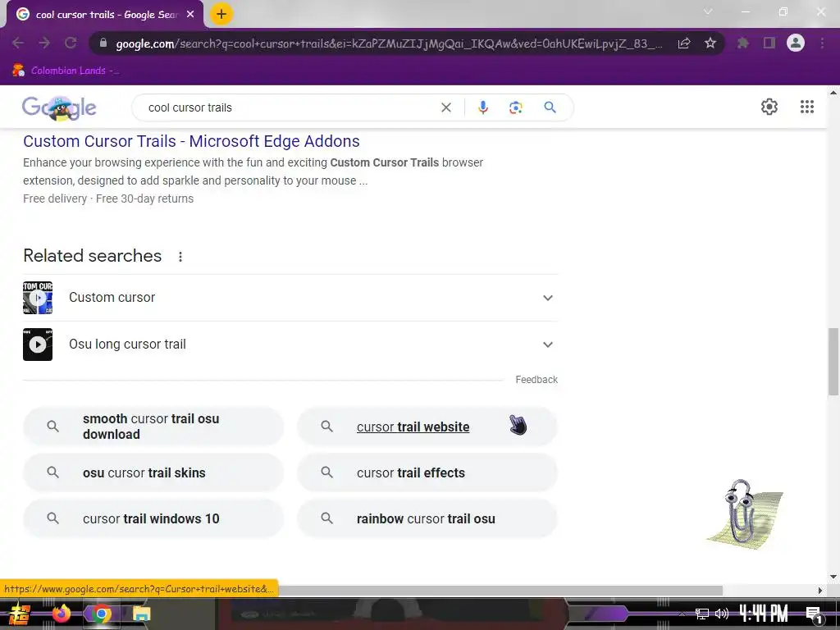This screenshot has height=630, width=840.
Task: Click Osu long cursor trail thumbnail
Action: tap(38, 345)
